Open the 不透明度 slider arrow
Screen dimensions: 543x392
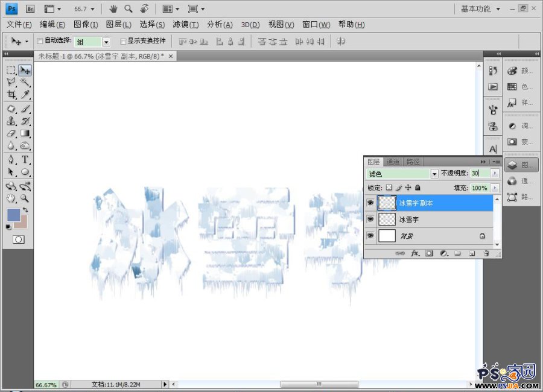(495, 173)
